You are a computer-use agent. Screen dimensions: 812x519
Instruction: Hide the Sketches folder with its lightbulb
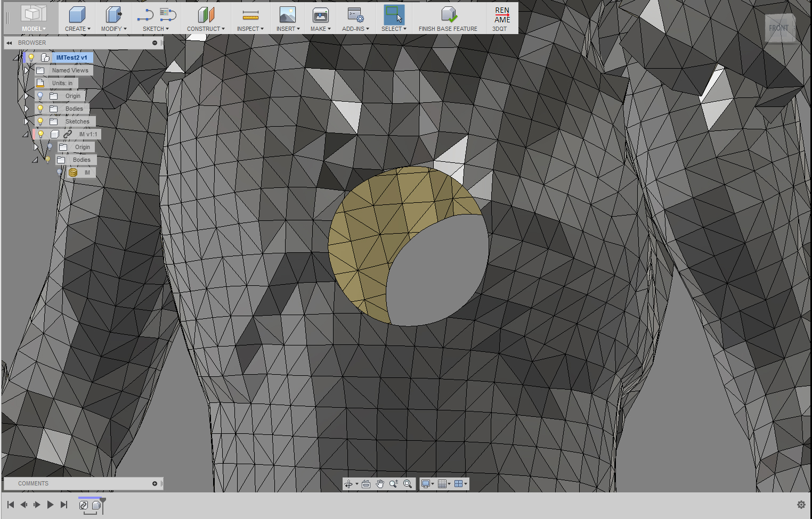(40, 121)
